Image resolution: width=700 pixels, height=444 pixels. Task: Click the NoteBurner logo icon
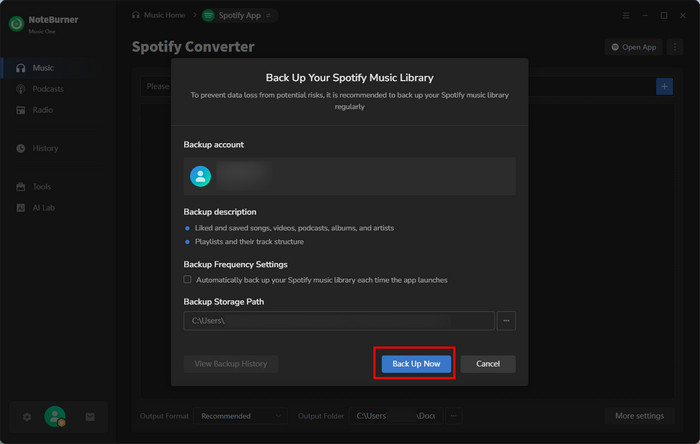pyautogui.click(x=17, y=24)
